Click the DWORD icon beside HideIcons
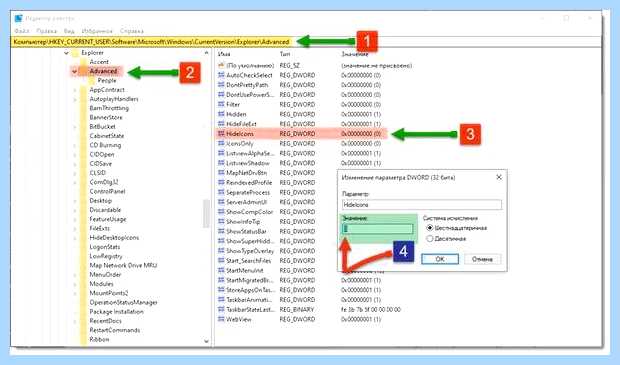Image resolution: width=620 pixels, height=365 pixels. click(x=221, y=134)
